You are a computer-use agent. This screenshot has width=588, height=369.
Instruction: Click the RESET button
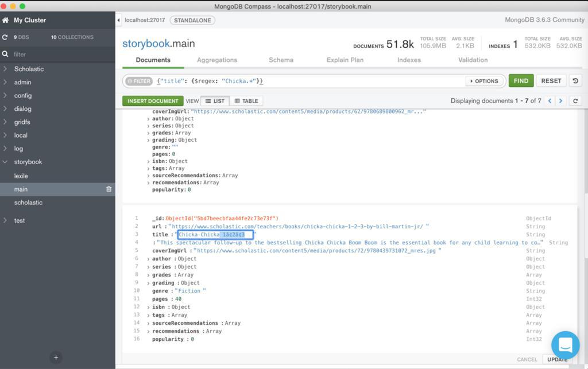pyautogui.click(x=551, y=80)
